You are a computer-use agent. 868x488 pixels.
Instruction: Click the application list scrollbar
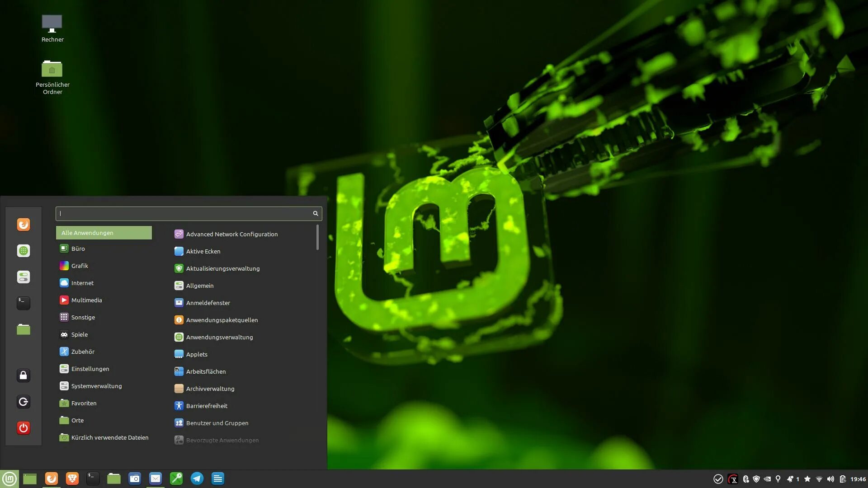tap(317, 237)
